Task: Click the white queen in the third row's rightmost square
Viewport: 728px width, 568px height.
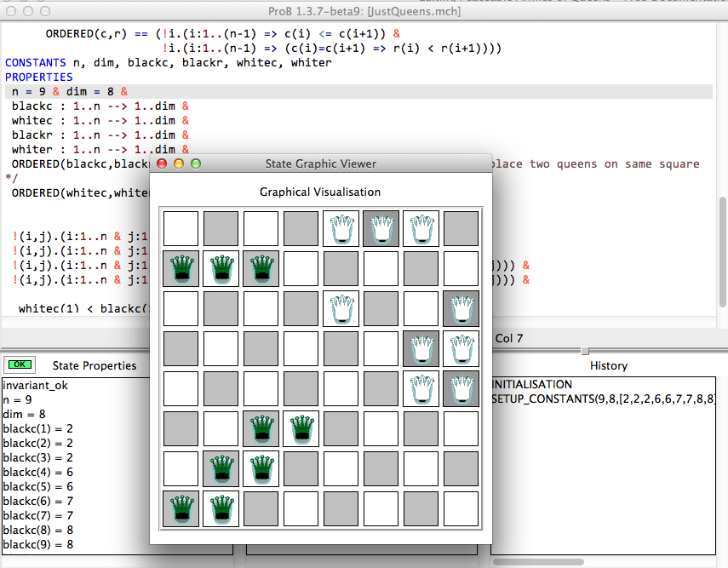Action: tap(461, 308)
